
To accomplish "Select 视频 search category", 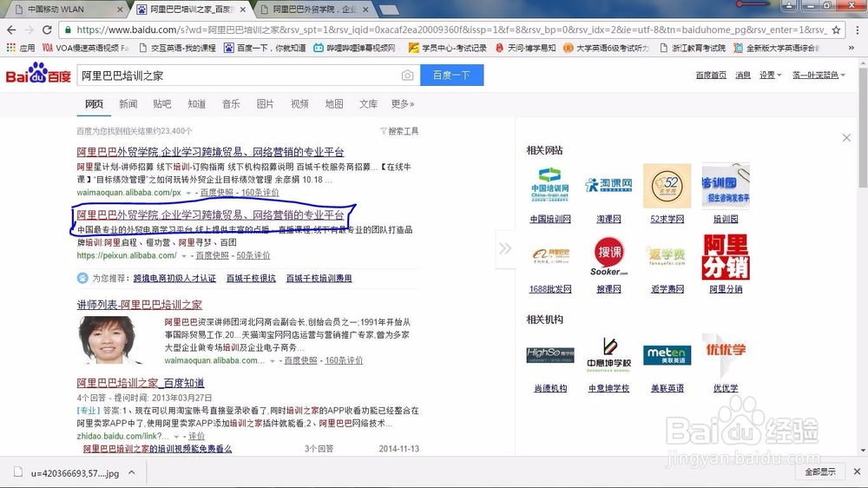I will 299,104.
